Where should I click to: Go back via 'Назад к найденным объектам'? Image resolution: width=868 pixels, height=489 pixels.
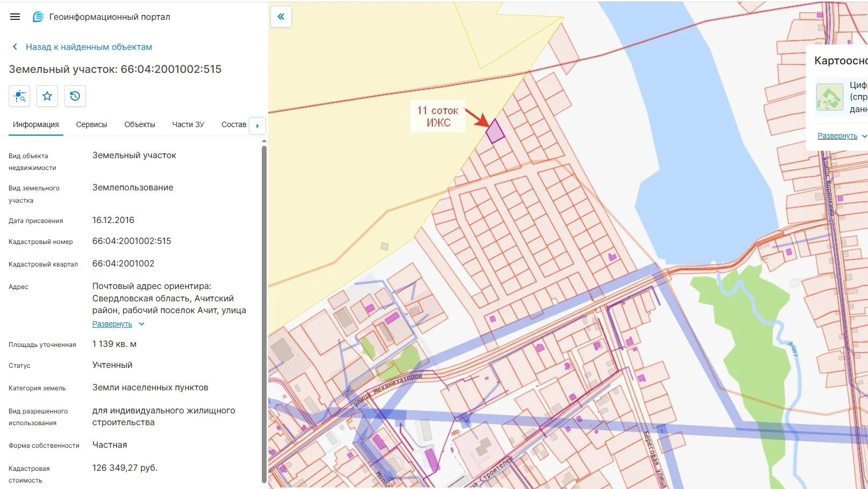point(89,47)
